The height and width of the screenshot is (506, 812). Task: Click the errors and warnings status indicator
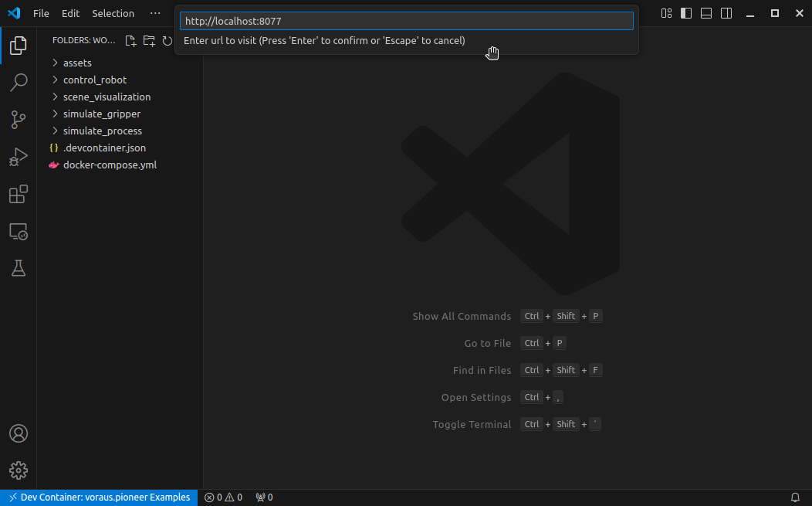click(223, 498)
